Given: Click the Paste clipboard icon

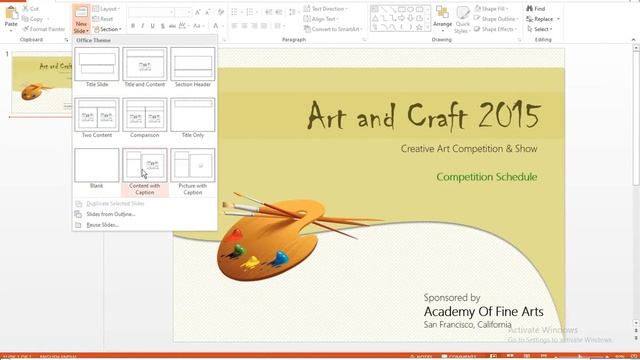Looking at the screenshot, I should pos(11,14).
